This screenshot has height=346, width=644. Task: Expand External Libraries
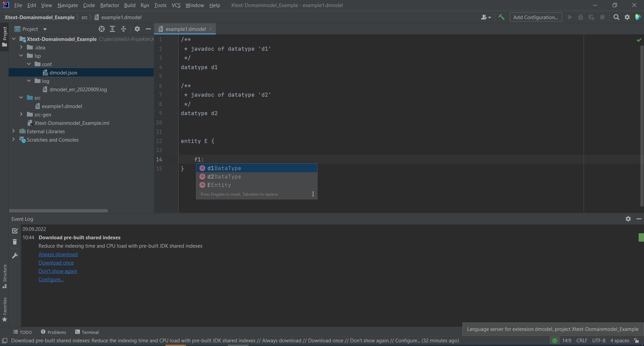[13, 131]
